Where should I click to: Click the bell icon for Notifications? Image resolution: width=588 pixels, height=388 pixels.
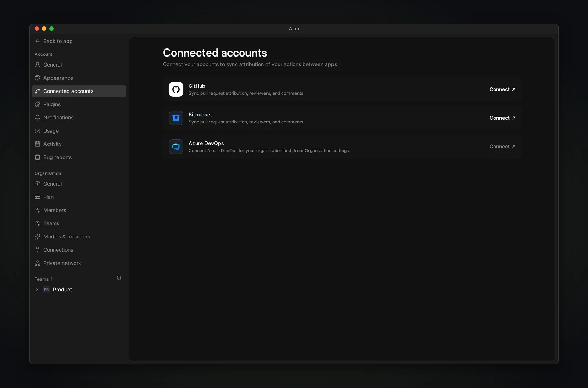point(37,118)
